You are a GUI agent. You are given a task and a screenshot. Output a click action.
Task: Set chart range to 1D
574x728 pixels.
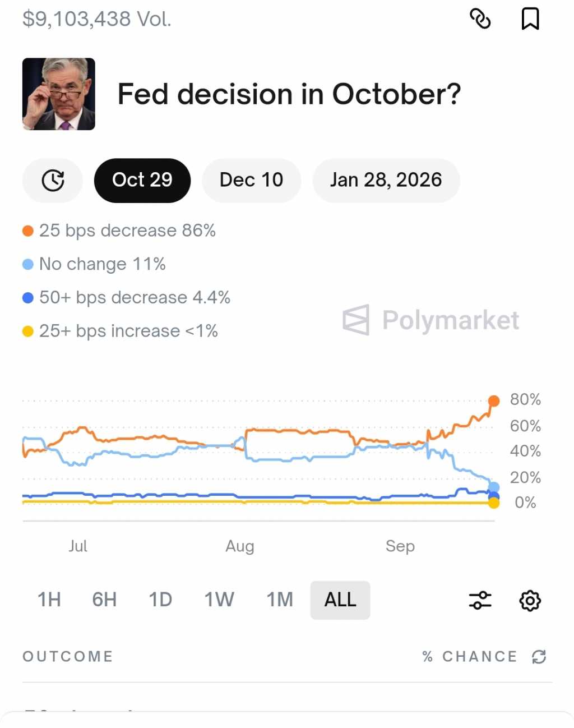pyautogui.click(x=160, y=600)
